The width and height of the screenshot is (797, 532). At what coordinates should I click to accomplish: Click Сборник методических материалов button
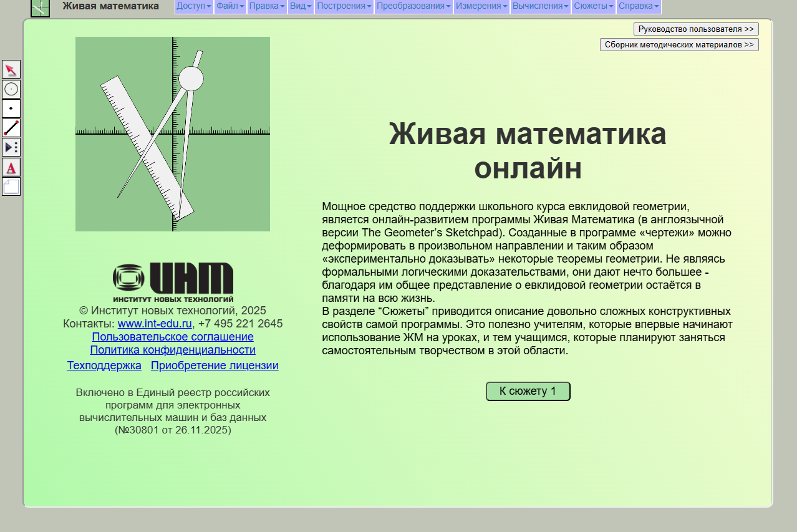[x=679, y=45]
